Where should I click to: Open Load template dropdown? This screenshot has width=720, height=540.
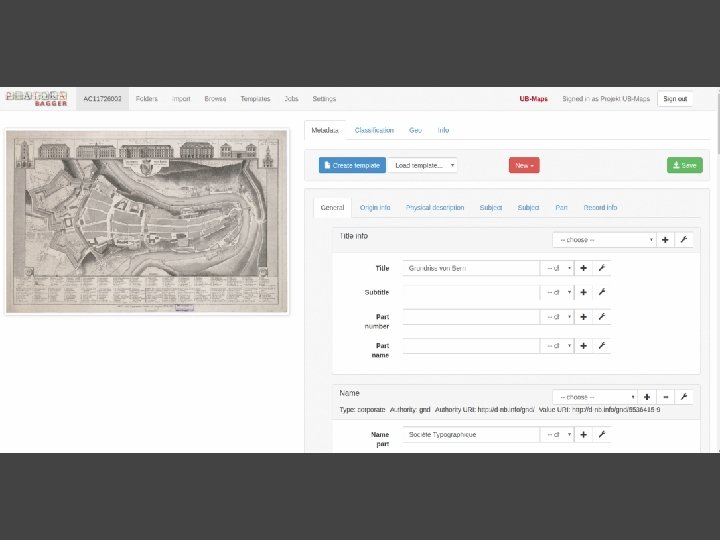pos(422,165)
